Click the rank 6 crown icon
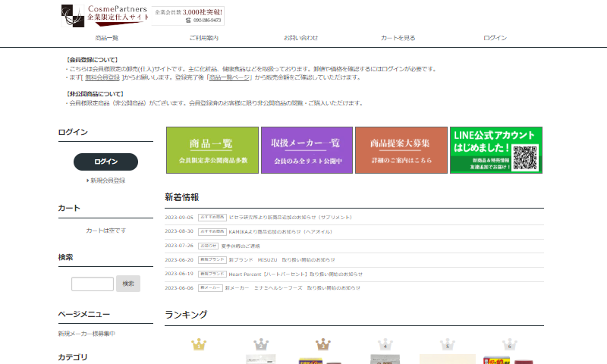607x364 pixels. 509,344
